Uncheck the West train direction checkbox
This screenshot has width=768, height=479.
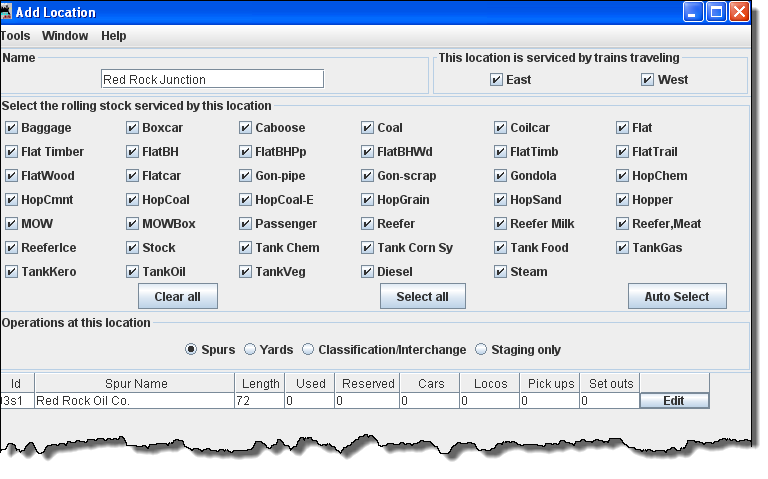click(x=648, y=80)
